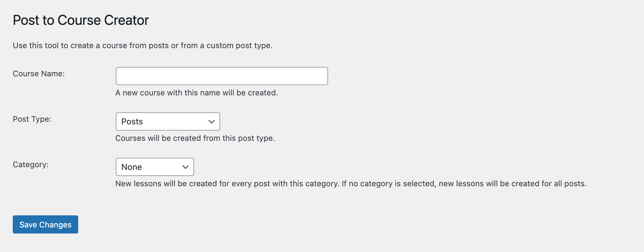Click the 'Use this tool to create' description
Screen dimensions: 644x252
[x=143, y=45]
